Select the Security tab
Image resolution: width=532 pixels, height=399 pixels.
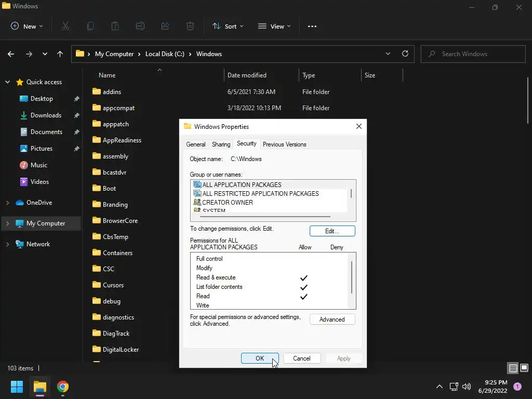pos(247,143)
